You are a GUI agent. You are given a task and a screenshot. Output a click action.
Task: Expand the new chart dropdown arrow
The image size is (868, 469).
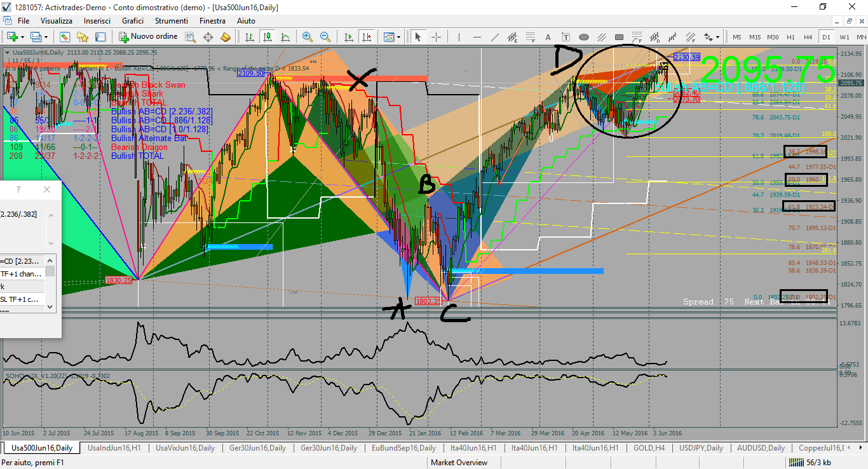(x=22, y=37)
